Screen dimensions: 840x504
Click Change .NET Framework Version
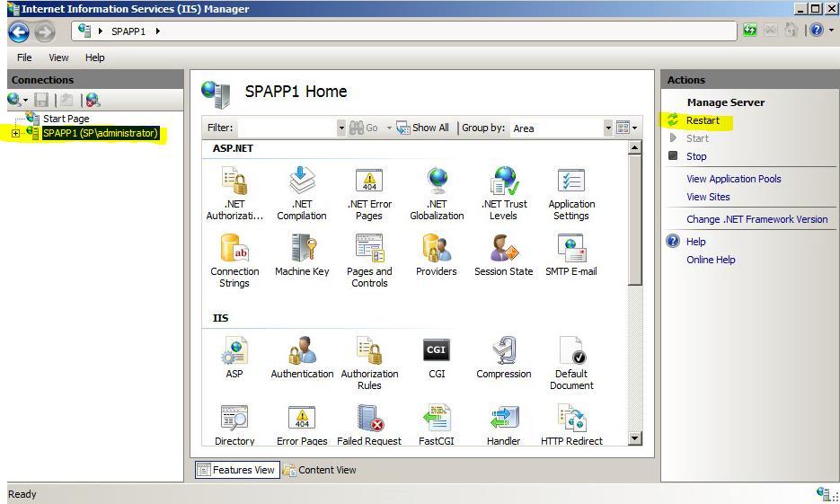(756, 219)
